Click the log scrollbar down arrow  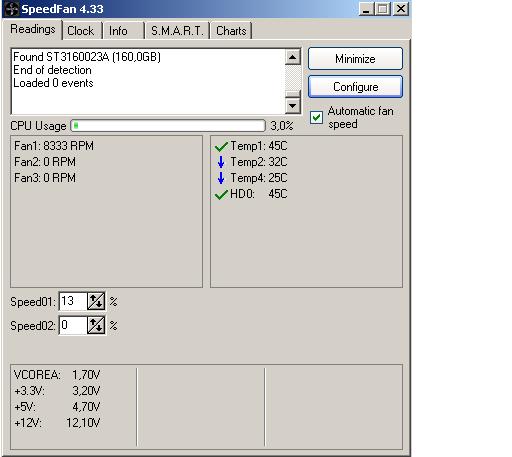click(293, 106)
